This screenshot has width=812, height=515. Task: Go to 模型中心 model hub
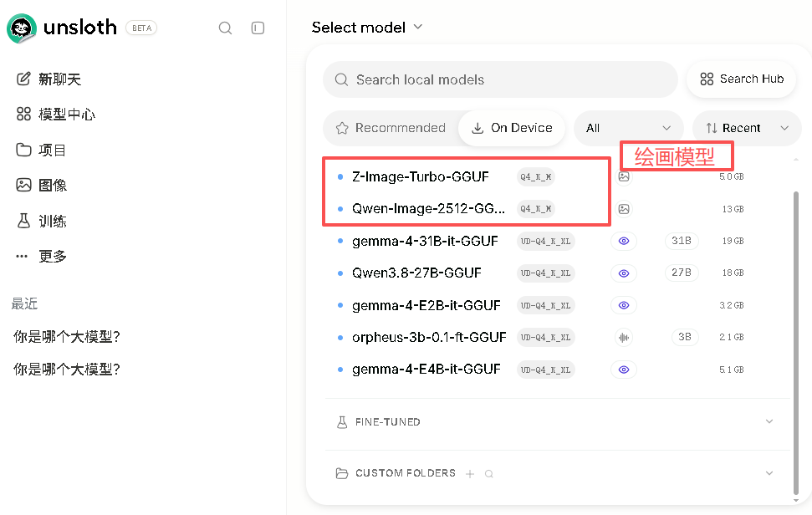56,115
